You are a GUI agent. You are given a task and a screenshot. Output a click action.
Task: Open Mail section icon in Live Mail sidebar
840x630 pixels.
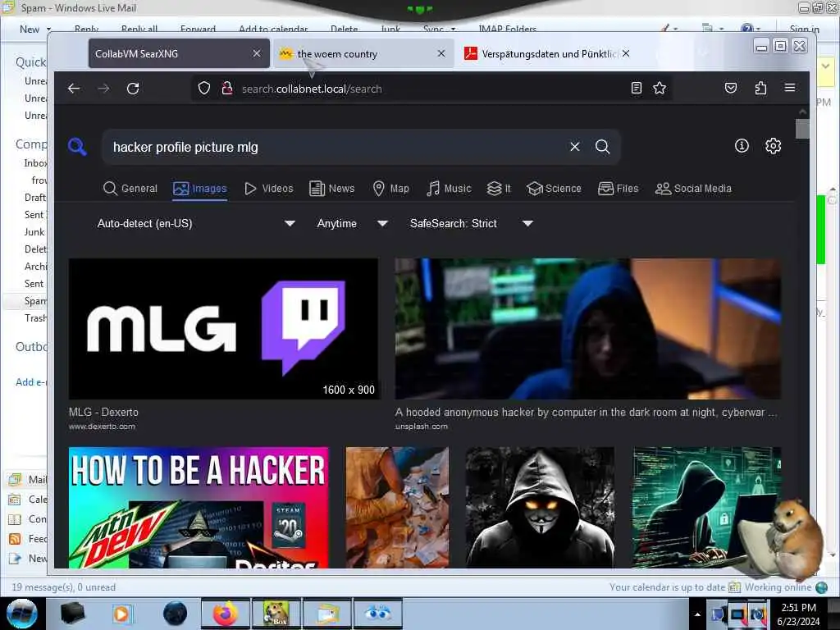click(15, 479)
